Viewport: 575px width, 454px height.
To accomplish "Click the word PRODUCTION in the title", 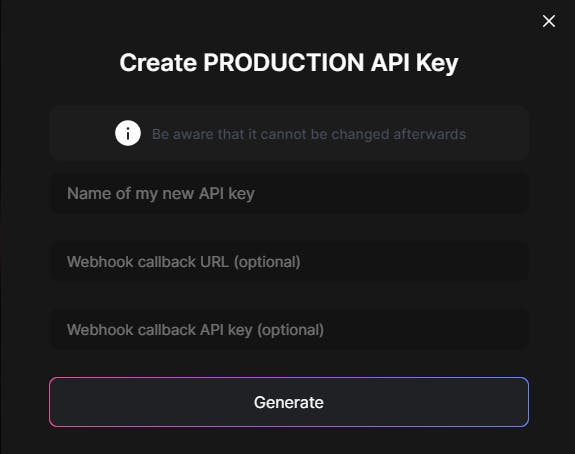I will point(283,62).
